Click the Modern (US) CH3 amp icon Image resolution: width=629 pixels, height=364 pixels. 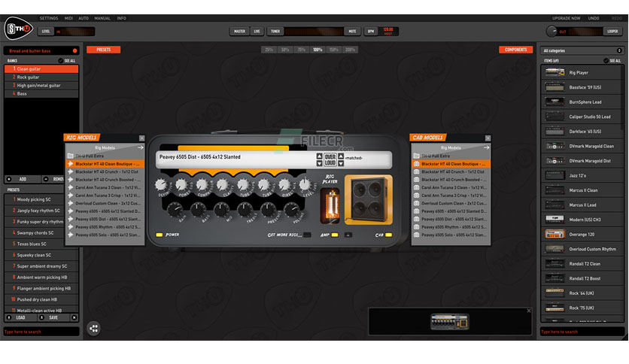pyautogui.click(x=555, y=220)
